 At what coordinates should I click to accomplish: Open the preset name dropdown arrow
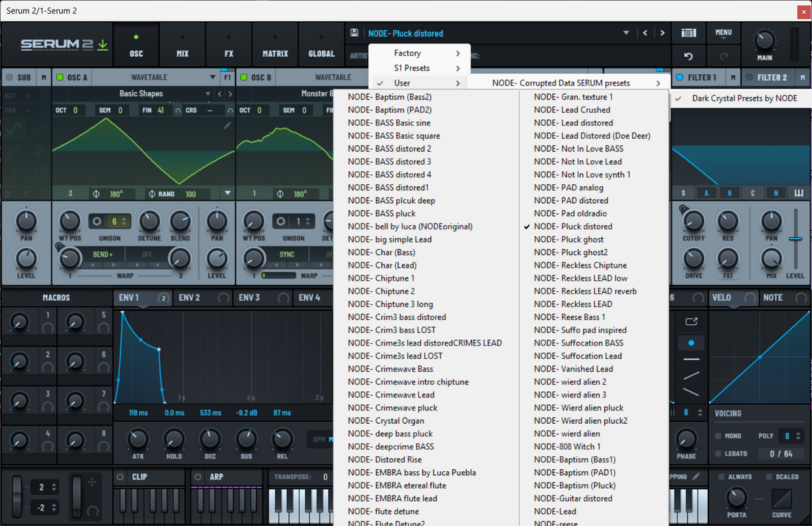(x=626, y=33)
